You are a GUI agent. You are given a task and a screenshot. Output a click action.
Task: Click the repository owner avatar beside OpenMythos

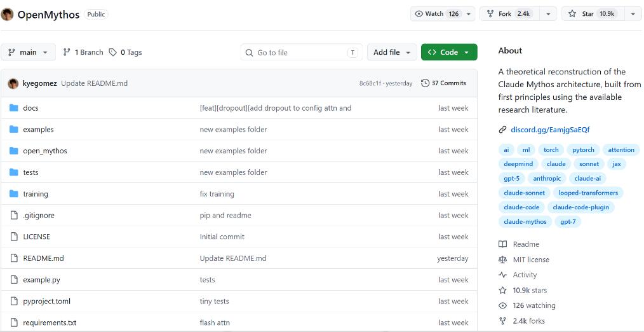7,15
